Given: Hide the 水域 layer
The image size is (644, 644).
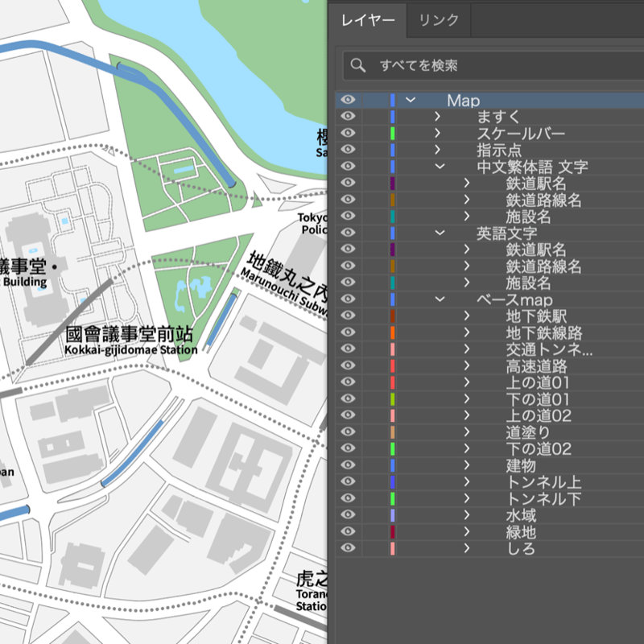Looking at the screenshot, I should 348,514.
